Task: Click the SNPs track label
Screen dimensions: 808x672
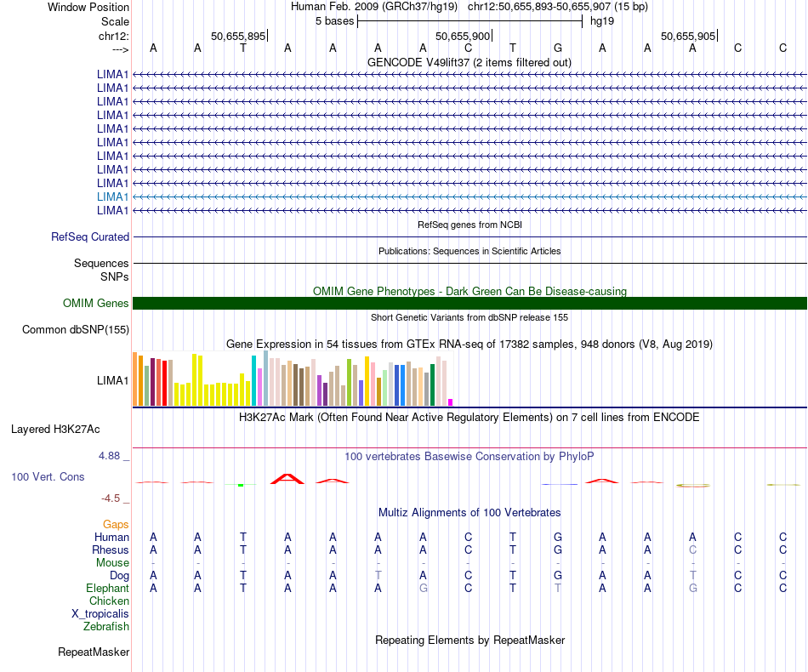Action: 115,276
